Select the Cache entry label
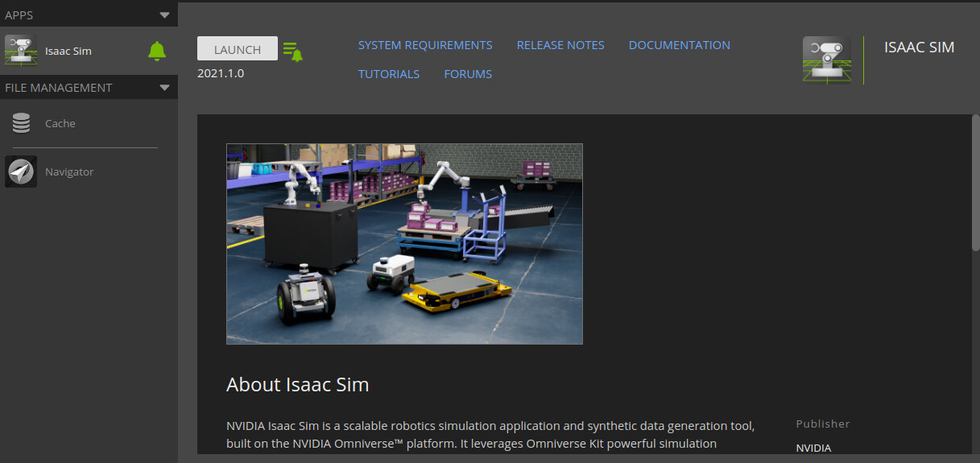 [x=60, y=123]
